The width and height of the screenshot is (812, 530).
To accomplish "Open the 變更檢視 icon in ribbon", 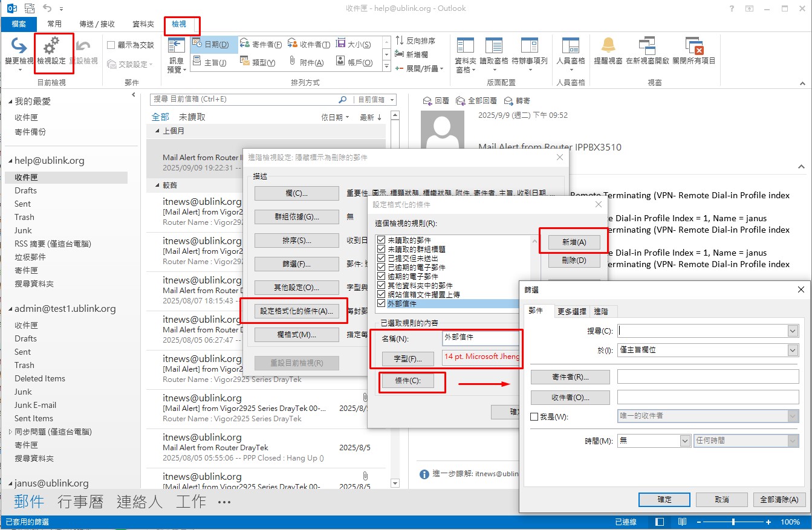I will tap(19, 46).
